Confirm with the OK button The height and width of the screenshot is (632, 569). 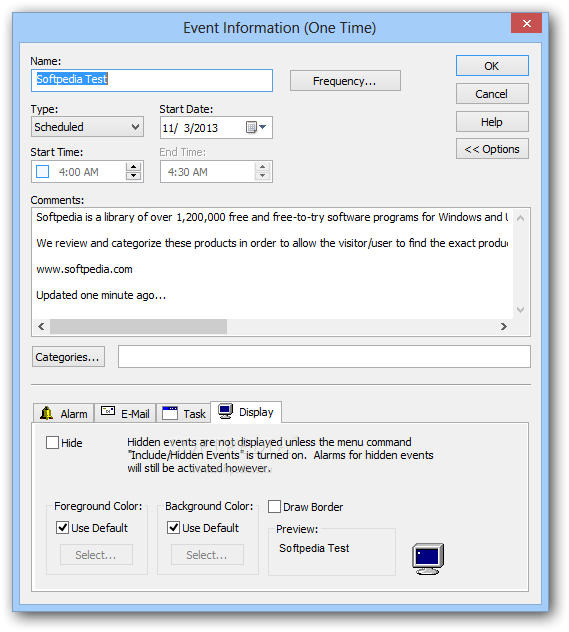pyautogui.click(x=492, y=66)
